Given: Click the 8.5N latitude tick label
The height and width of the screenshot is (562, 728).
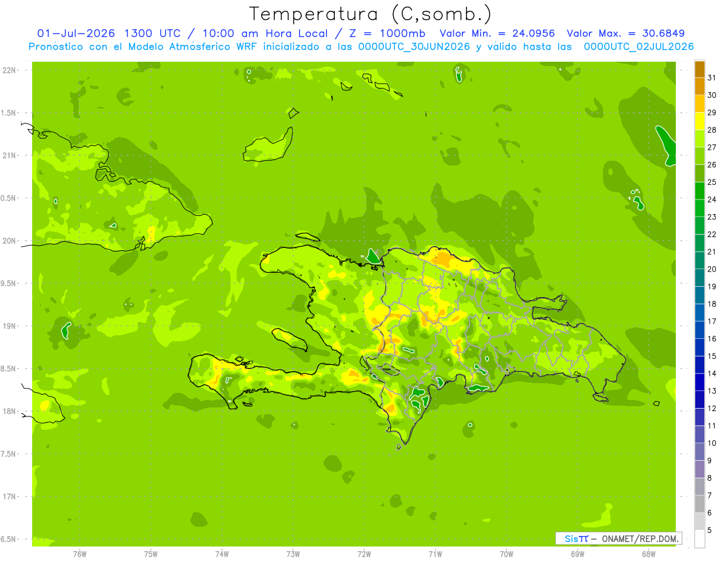Looking at the screenshot, I should click(x=9, y=369).
